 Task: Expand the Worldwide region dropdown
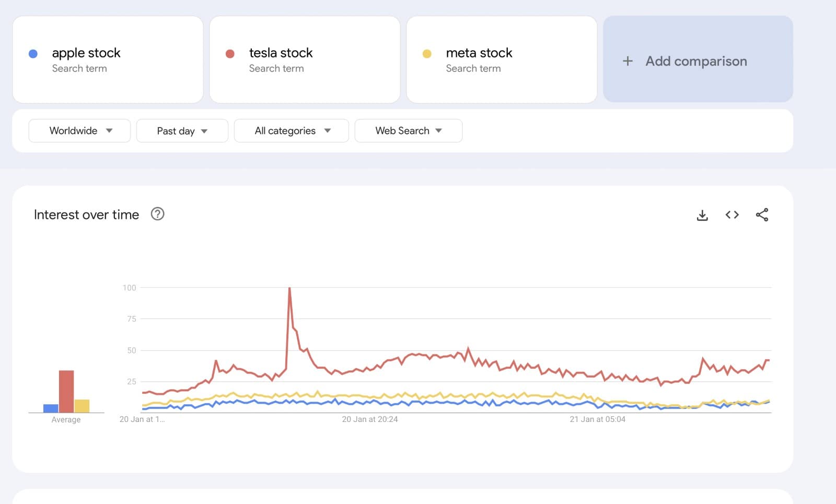click(x=79, y=131)
